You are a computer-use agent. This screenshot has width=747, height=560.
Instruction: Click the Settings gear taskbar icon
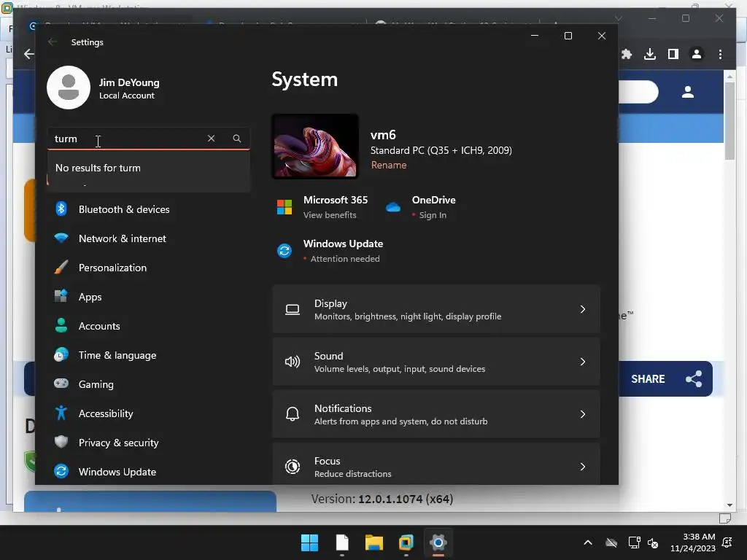coord(438,542)
